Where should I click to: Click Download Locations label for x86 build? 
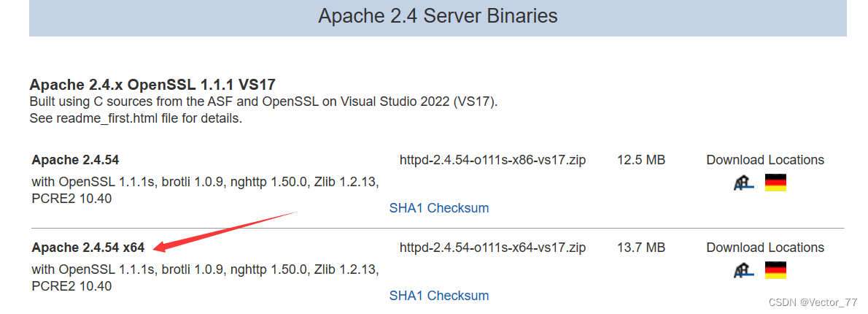tap(765, 160)
